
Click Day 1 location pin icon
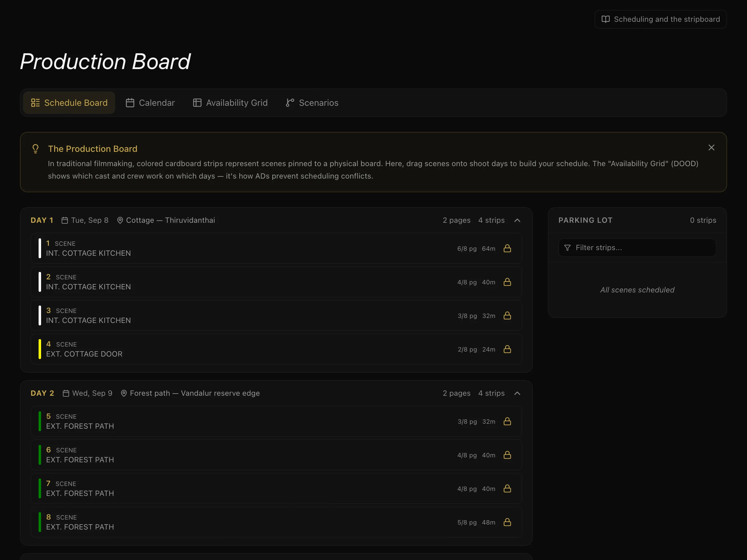120,220
